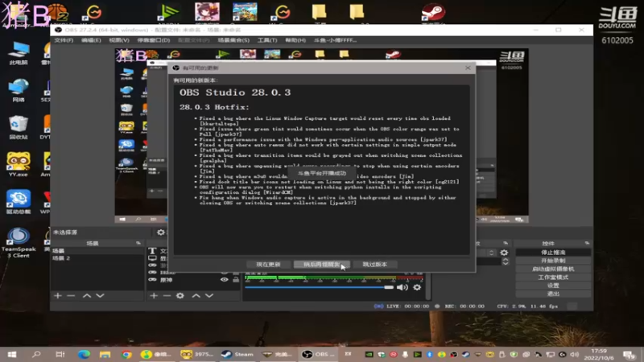The height and width of the screenshot is (362, 644).
Task: Open source properties gear in Sources panel
Action: (x=180, y=295)
